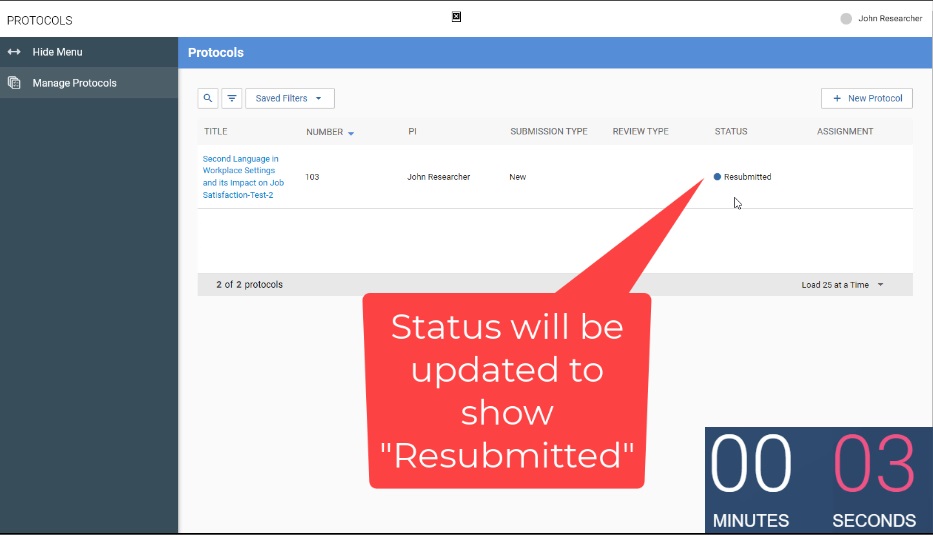Screen dimensions: 933x535
Task: Click John Researcher in the PI column
Action: 438,177
